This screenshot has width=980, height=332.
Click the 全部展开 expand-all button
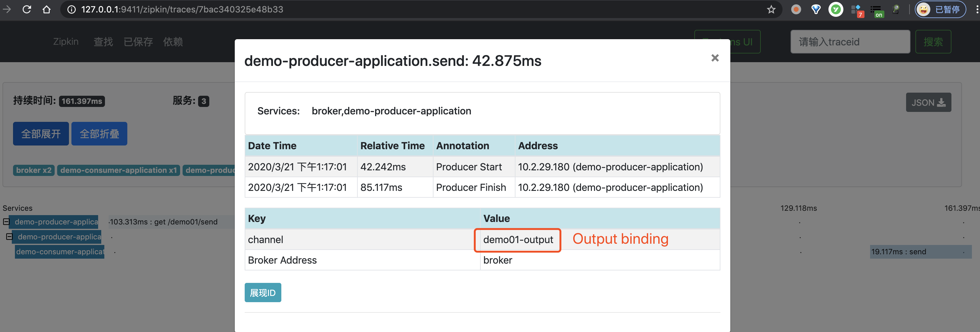click(41, 134)
